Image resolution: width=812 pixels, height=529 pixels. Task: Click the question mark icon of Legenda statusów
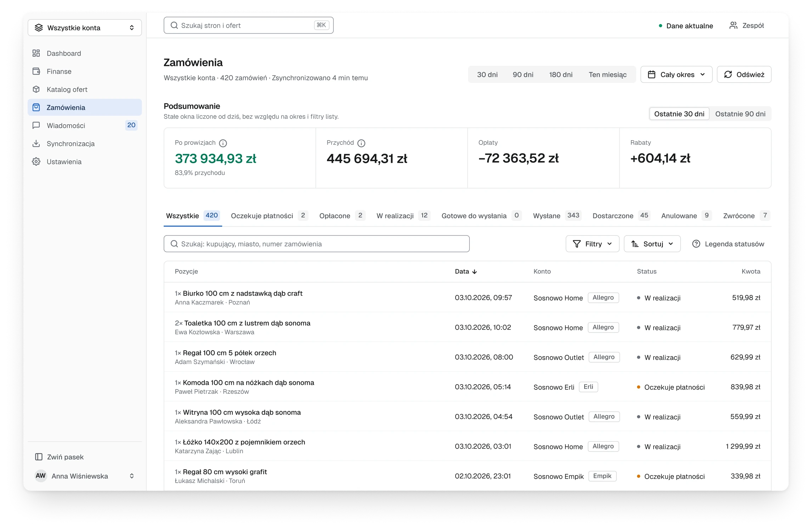pyautogui.click(x=696, y=244)
